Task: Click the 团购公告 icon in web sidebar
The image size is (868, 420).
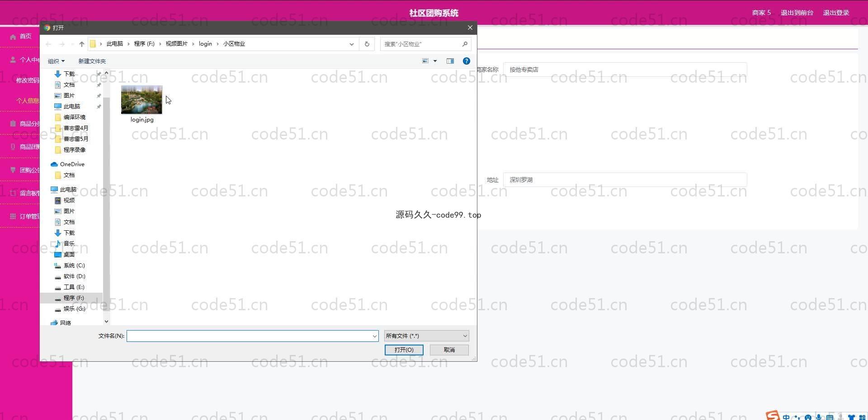Action: [x=13, y=170]
